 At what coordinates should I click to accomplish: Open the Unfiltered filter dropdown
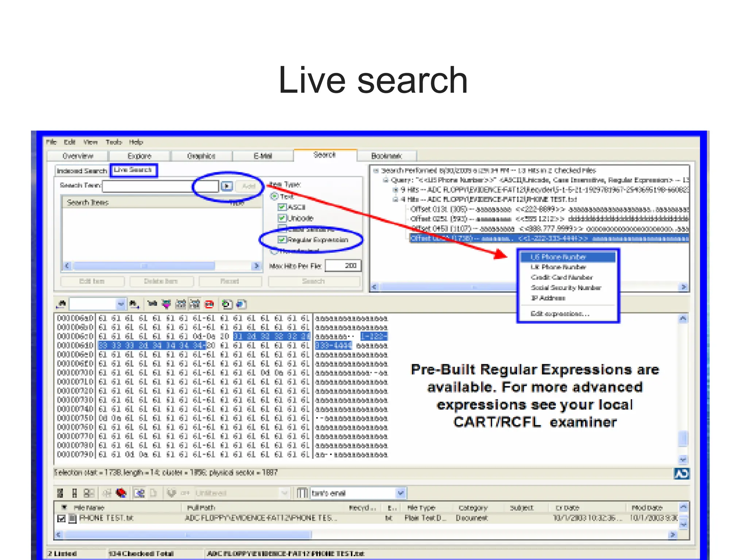click(285, 493)
